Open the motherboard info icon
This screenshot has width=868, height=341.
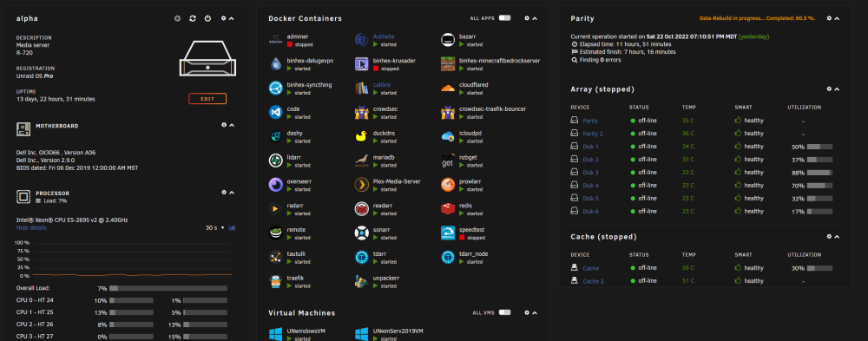coord(224,125)
